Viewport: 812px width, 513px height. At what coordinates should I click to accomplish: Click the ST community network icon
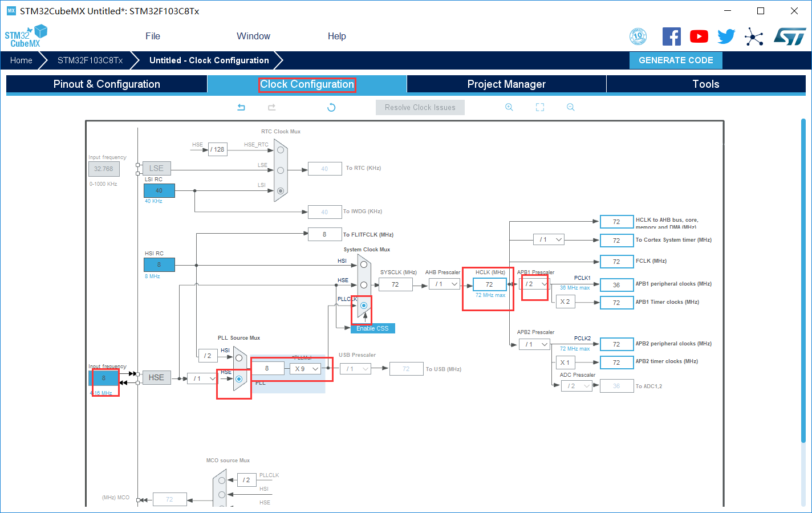754,37
